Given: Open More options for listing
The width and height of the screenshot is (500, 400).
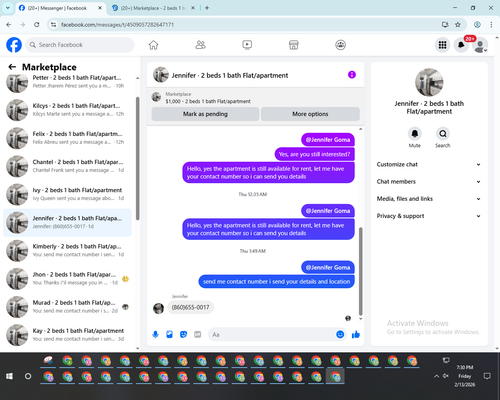Looking at the screenshot, I should point(310,114).
